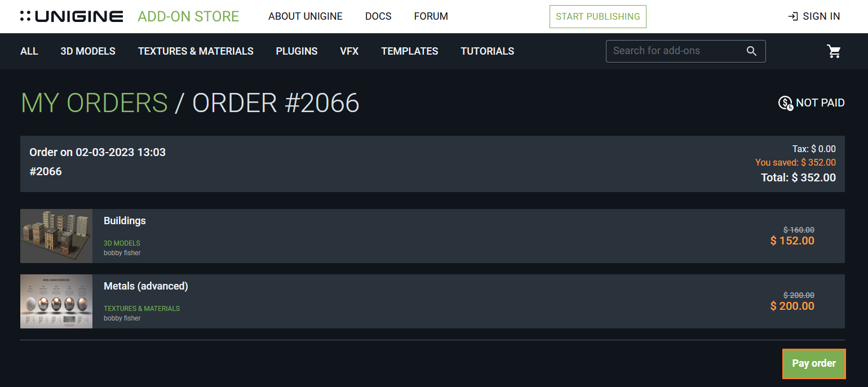Viewport: 868px width, 387px height.
Task: Click the Start Publishing button
Action: point(598,16)
